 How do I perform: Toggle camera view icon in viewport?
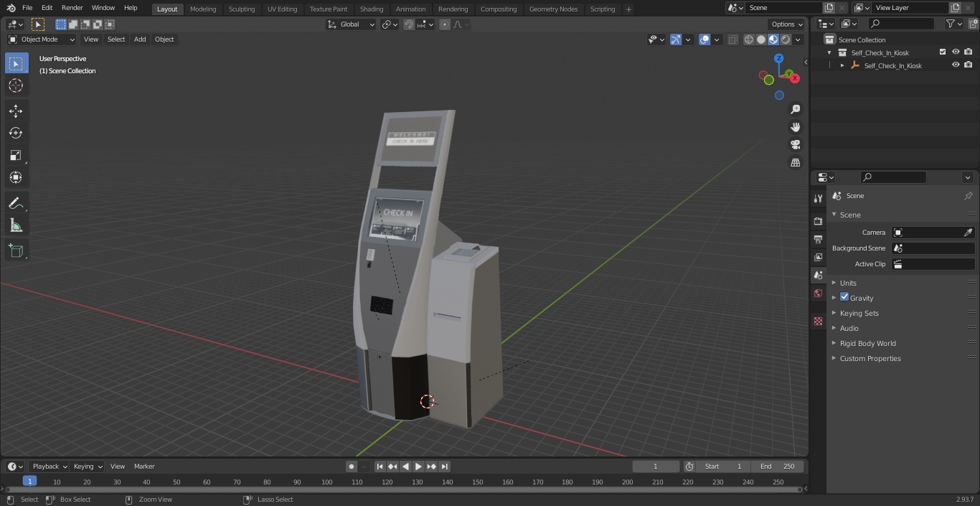tap(796, 145)
